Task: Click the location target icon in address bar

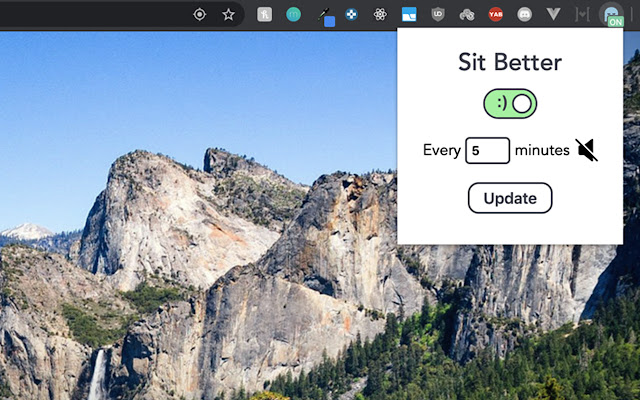Action: tap(199, 15)
